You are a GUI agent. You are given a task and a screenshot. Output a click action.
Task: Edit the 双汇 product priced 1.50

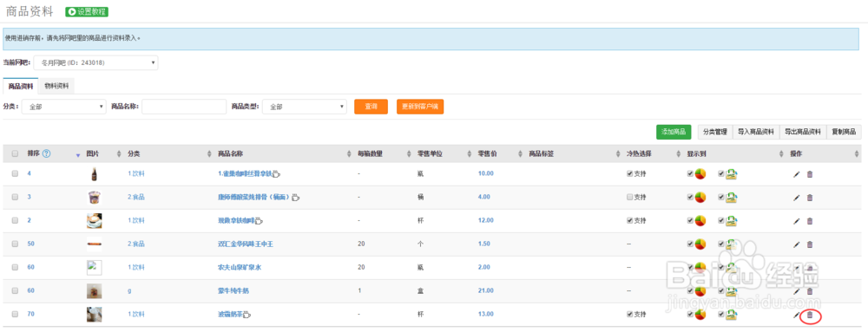pyautogui.click(x=797, y=244)
